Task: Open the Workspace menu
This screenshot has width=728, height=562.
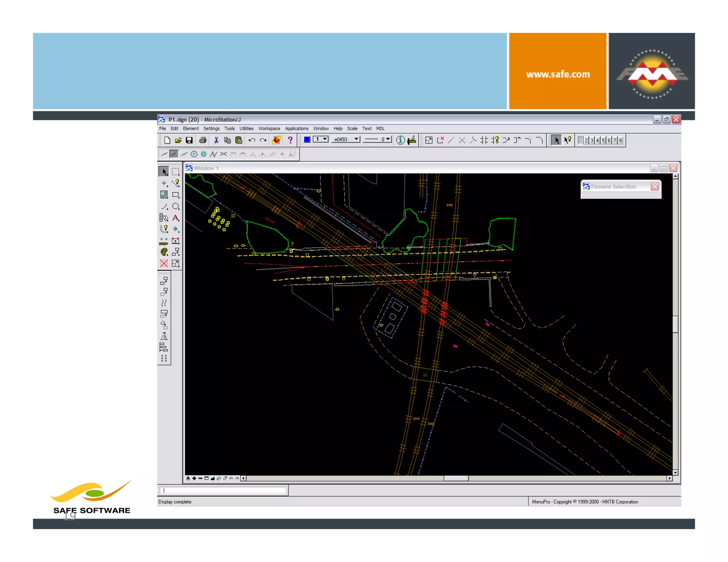Action: (x=269, y=129)
